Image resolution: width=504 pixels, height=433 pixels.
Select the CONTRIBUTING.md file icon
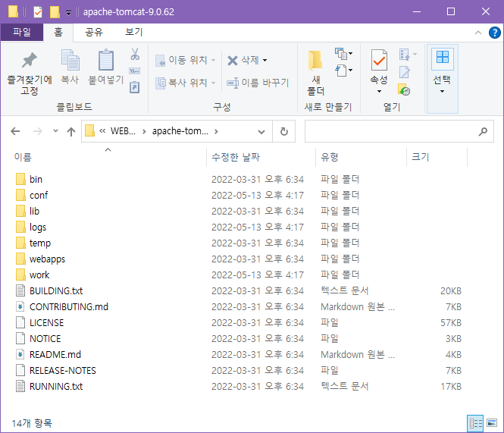[20, 306]
